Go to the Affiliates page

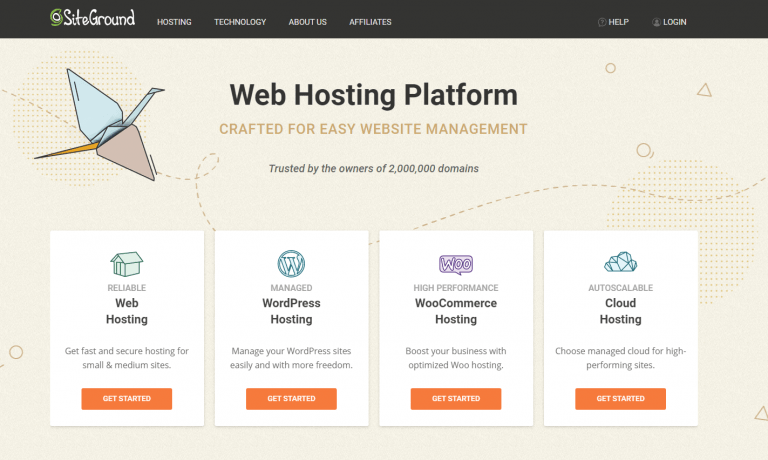(x=370, y=22)
